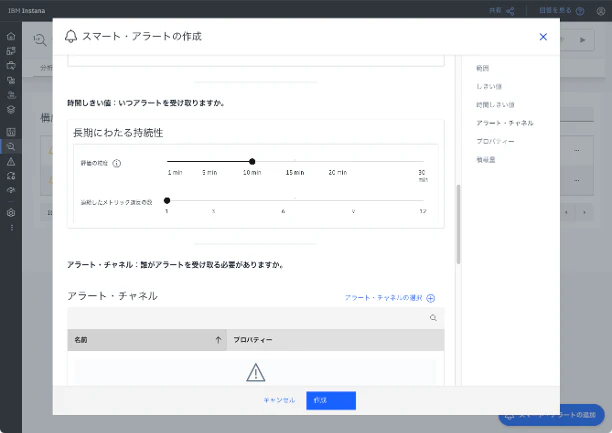Click the share icon beside 共有
The image size is (612, 433).
510,11
